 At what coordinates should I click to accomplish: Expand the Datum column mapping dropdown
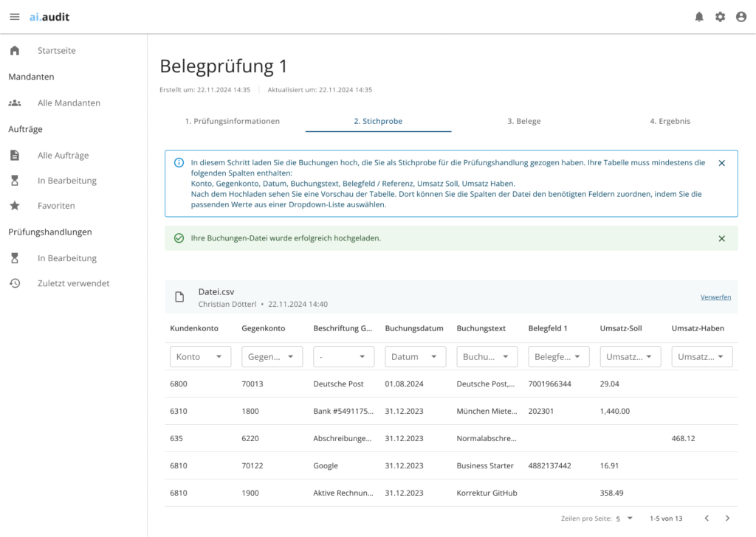point(415,357)
